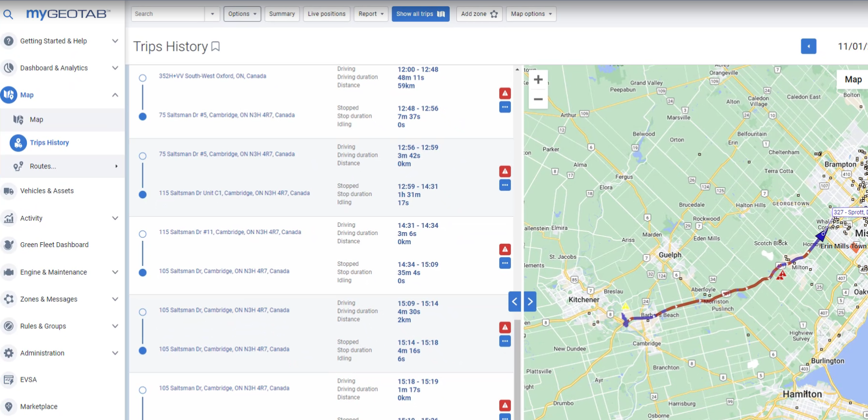Click the Engine & Maintenance icon
The height and width of the screenshot is (420, 868).
tap(9, 272)
